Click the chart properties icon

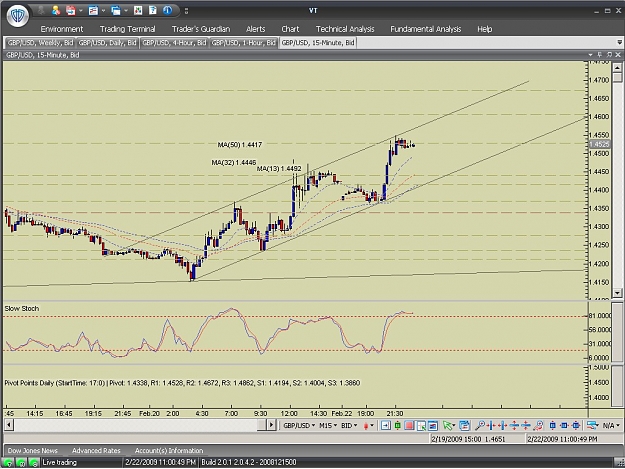464,426
